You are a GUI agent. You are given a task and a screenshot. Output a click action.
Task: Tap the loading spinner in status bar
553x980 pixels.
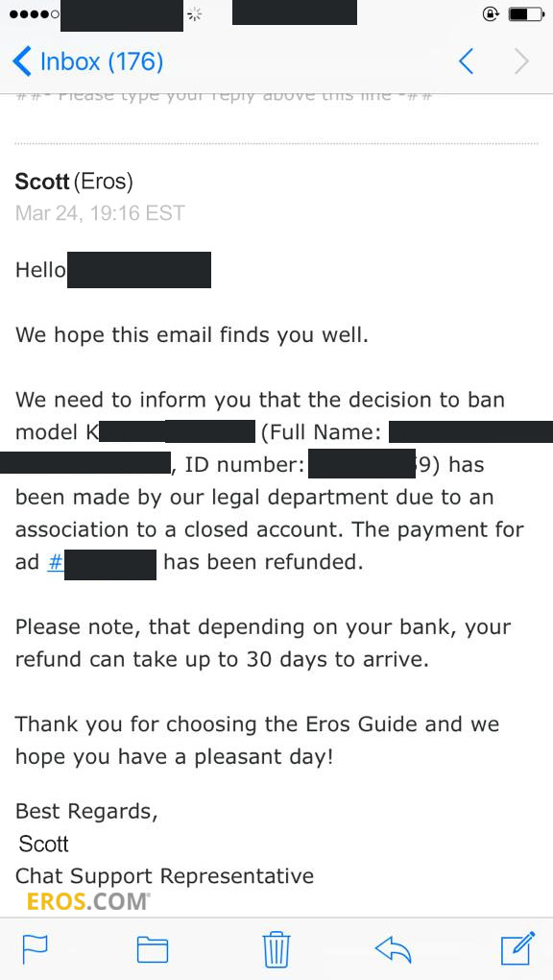194,13
